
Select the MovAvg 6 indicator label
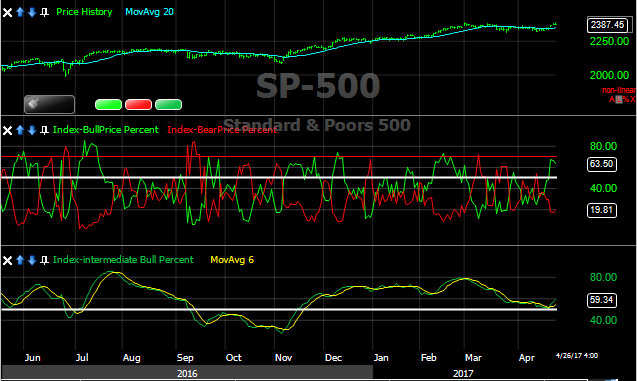[x=232, y=260]
